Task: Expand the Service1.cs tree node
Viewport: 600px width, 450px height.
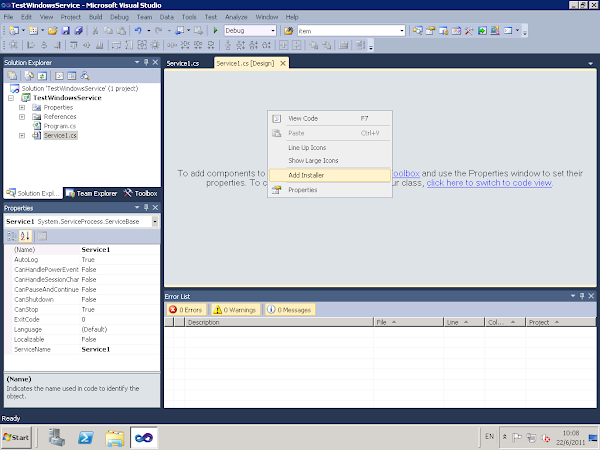Action: coord(22,135)
